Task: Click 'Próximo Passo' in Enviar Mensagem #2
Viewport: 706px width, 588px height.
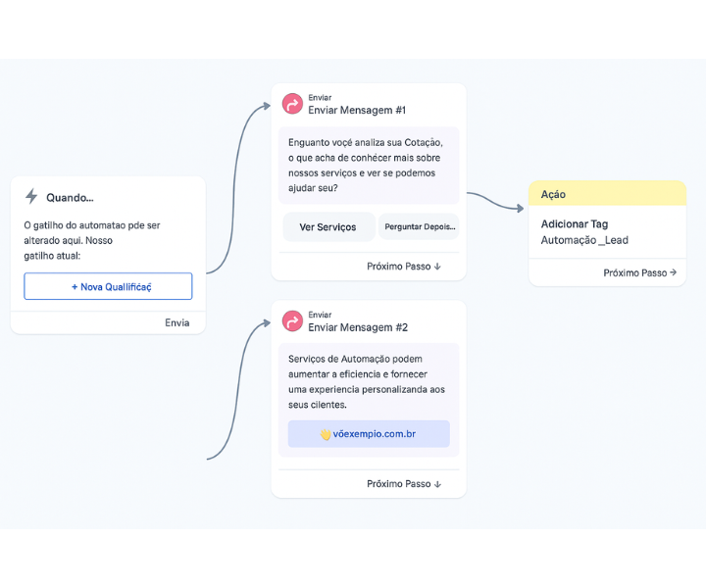Action: [404, 483]
